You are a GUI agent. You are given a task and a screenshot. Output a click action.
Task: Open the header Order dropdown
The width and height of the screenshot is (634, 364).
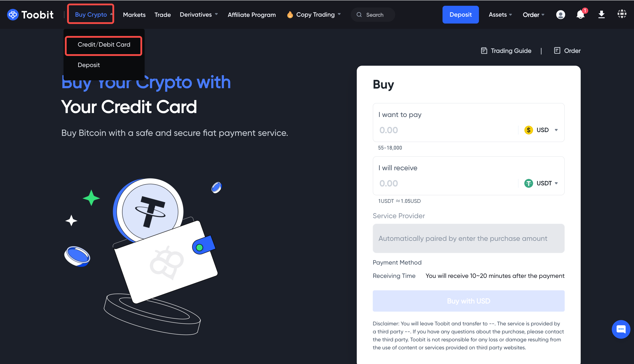pos(533,15)
